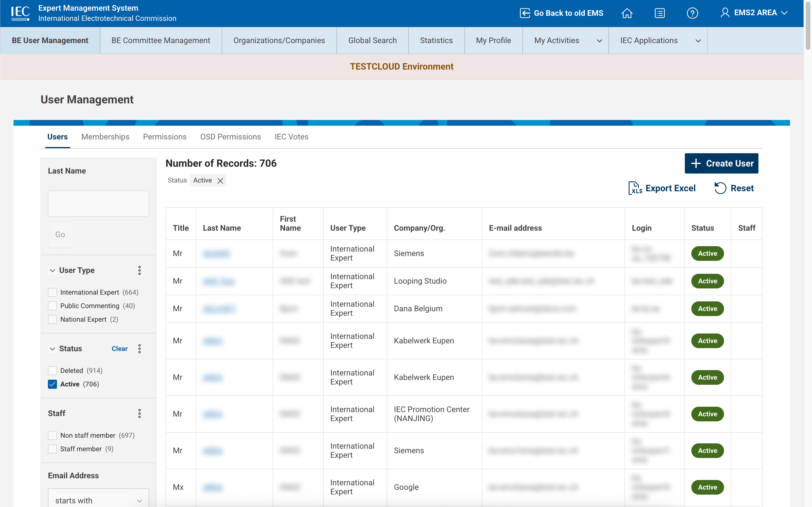
Task: Click the Last Name search field
Action: 98,204
